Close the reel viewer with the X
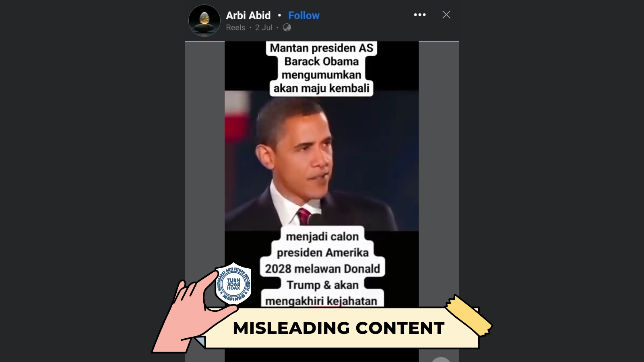This screenshot has width=644, height=362. [446, 15]
